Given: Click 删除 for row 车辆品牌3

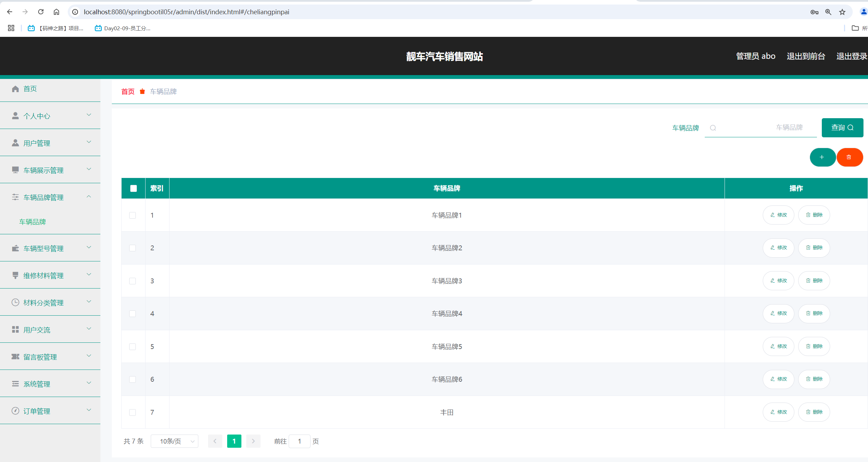Looking at the screenshot, I should tap(814, 281).
